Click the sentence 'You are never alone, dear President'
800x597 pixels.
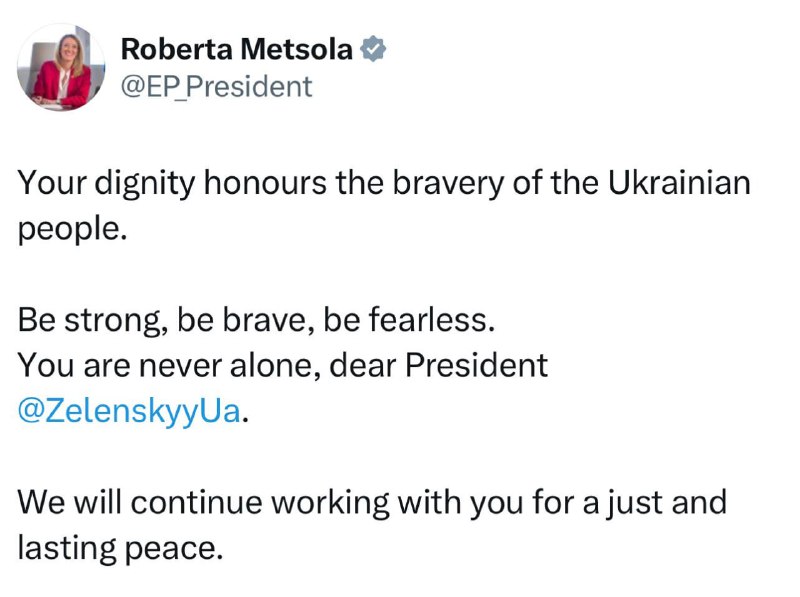pos(283,365)
